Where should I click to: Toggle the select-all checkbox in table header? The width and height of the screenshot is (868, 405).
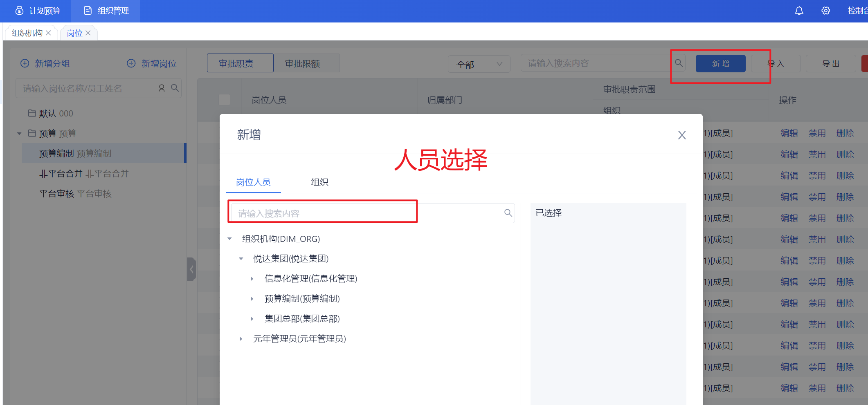coord(224,100)
